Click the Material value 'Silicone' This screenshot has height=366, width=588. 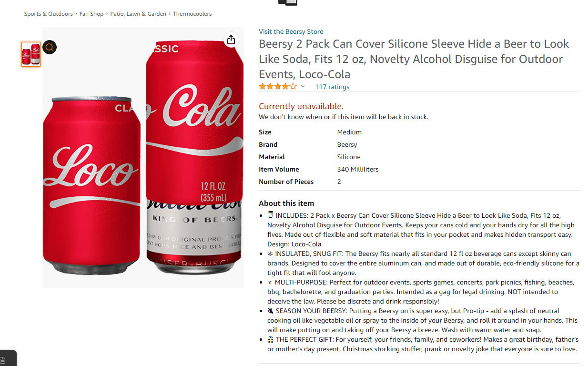pyautogui.click(x=349, y=157)
